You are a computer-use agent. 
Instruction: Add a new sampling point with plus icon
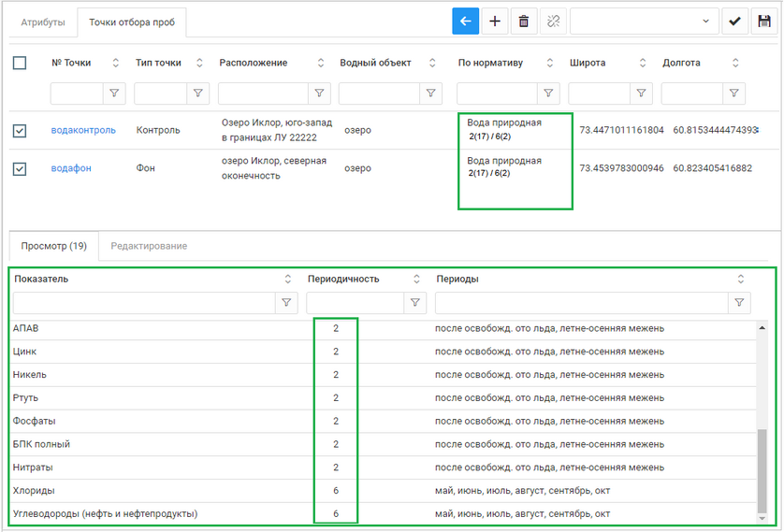click(x=495, y=22)
